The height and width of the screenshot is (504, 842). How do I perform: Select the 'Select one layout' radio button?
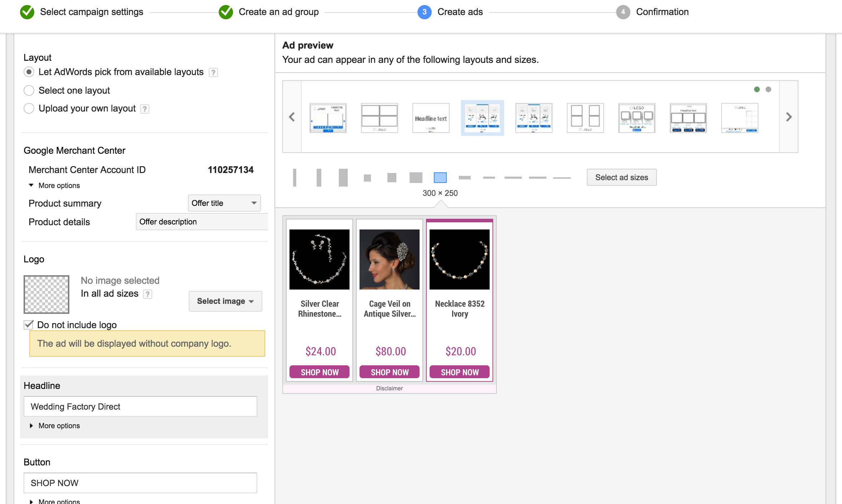tap(29, 90)
